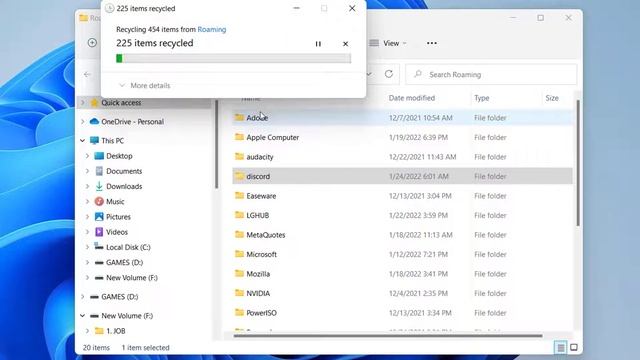Image resolution: width=640 pixels, height=360 pixels.
Task: Sort by Date modified column
Action: (411, 98)
